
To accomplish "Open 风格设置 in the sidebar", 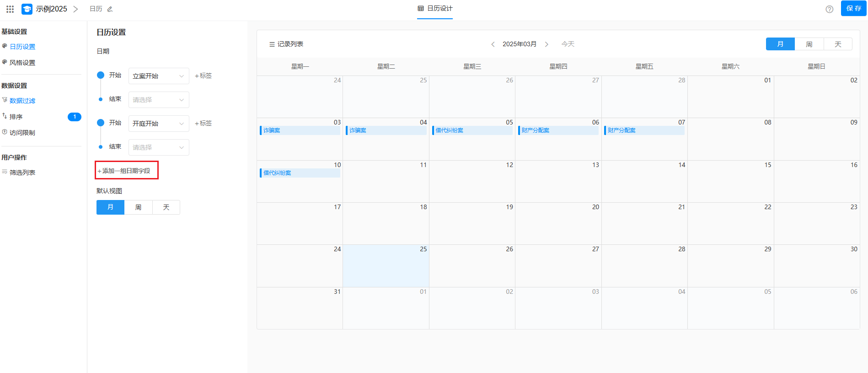I will click(22, 63).
